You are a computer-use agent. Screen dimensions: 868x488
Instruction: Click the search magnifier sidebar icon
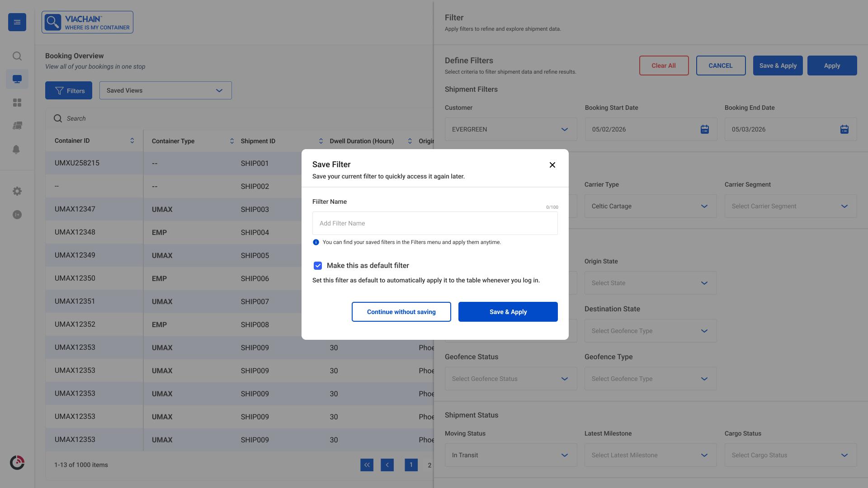(x=17, y=56)
